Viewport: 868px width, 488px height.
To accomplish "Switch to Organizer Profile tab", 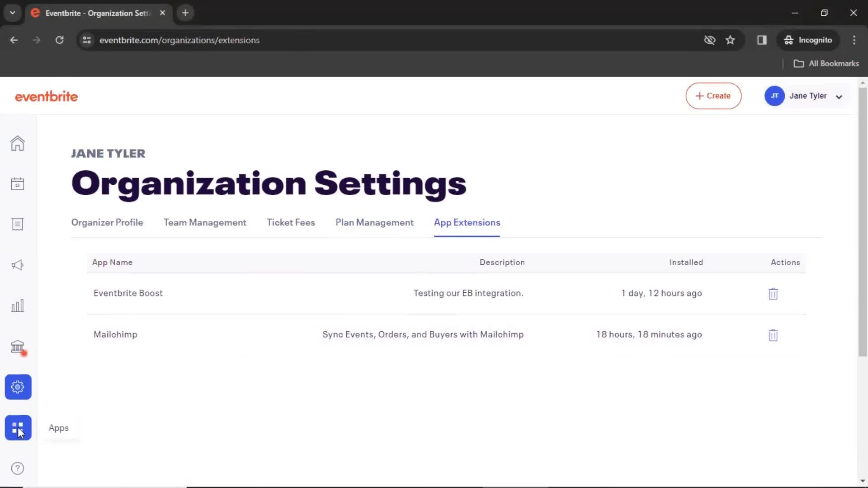I will point(107,222).
